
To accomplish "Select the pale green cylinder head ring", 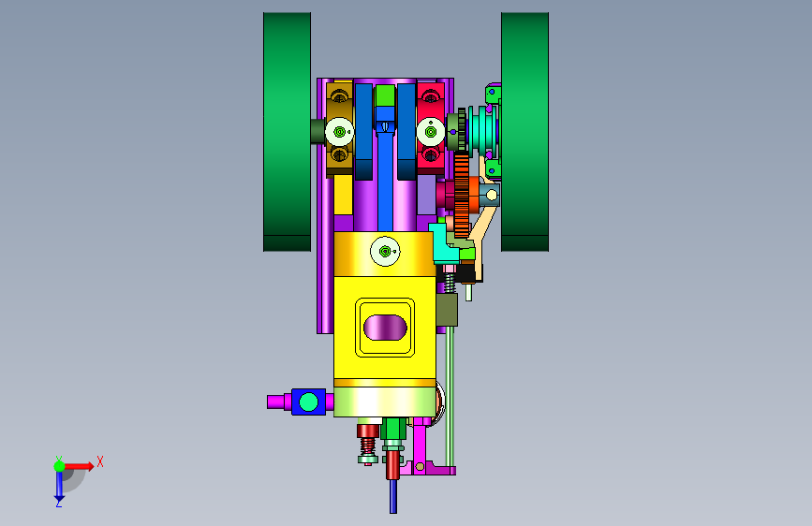I will tap(385, 402).
